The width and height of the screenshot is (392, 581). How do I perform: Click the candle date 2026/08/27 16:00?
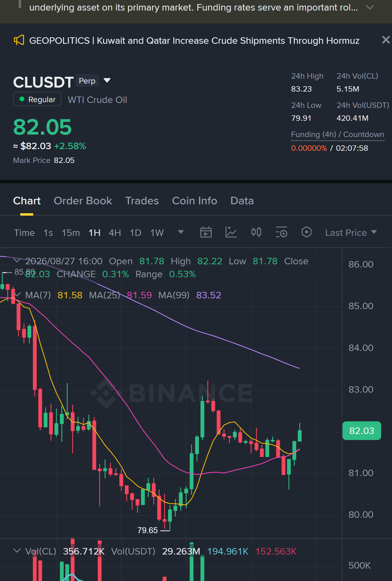coord(64,261)
